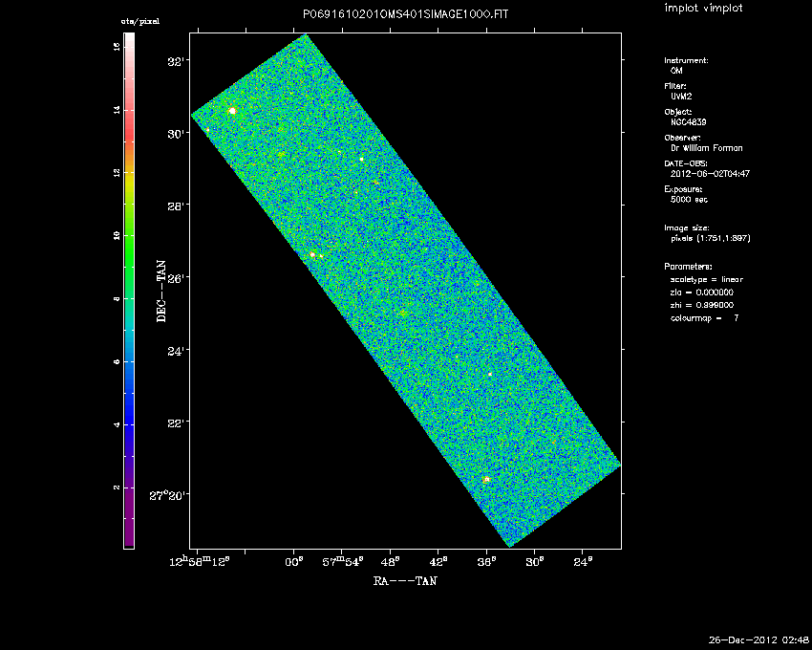The height and width of the screenshot is (650, 812).
Task: Select the 'scaletype = linear' parameter
Action: tap(707, 279)
